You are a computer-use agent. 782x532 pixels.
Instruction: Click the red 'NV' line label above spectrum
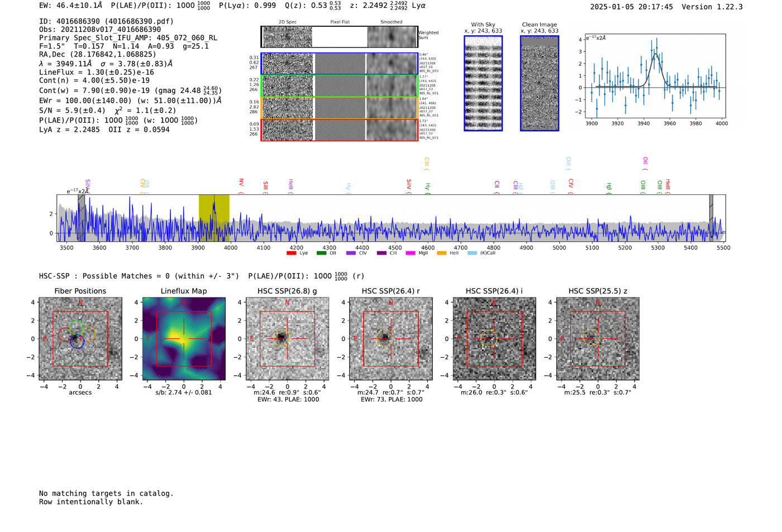click(x=241, y=183)
